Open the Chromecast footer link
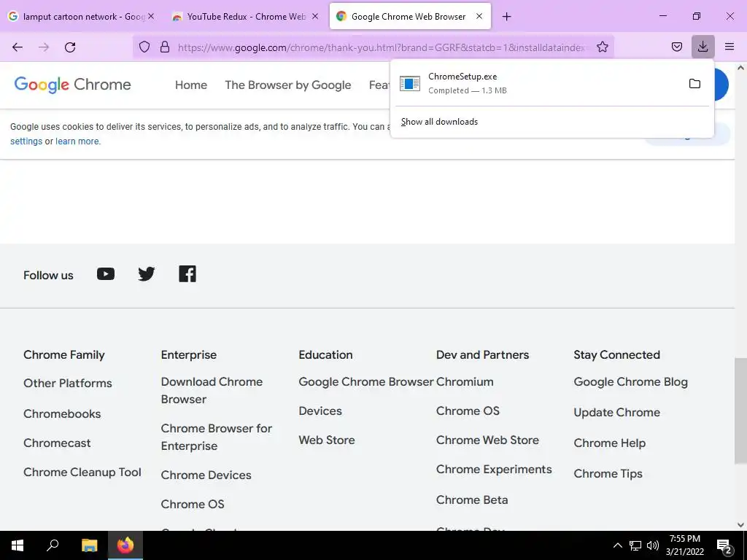 (x=57, y=443)
